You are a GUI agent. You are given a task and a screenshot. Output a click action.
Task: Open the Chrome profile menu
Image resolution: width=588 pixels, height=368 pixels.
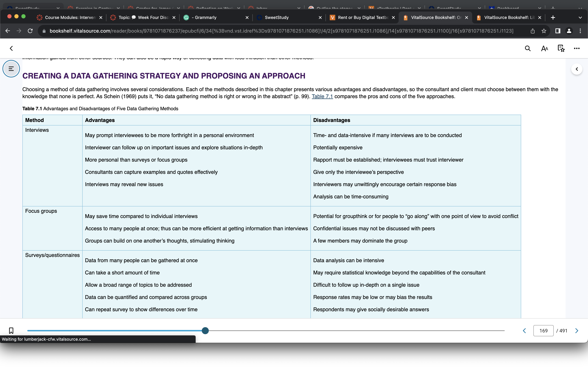569,31
